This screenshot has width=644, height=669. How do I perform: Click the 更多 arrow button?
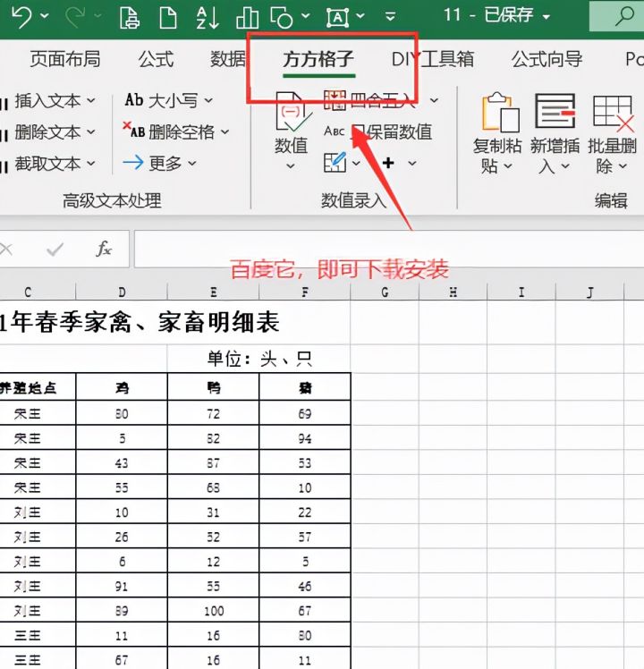coord(159,163)
